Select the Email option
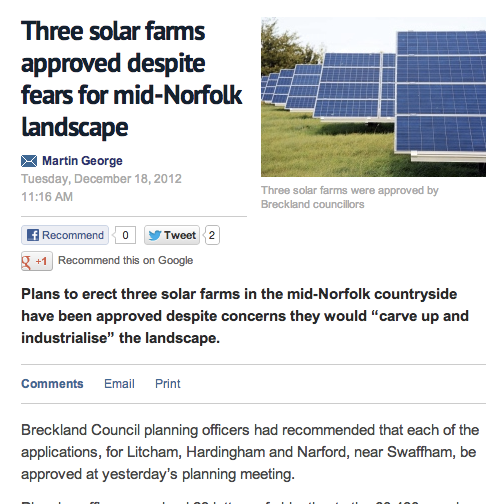 pos(119,384)
